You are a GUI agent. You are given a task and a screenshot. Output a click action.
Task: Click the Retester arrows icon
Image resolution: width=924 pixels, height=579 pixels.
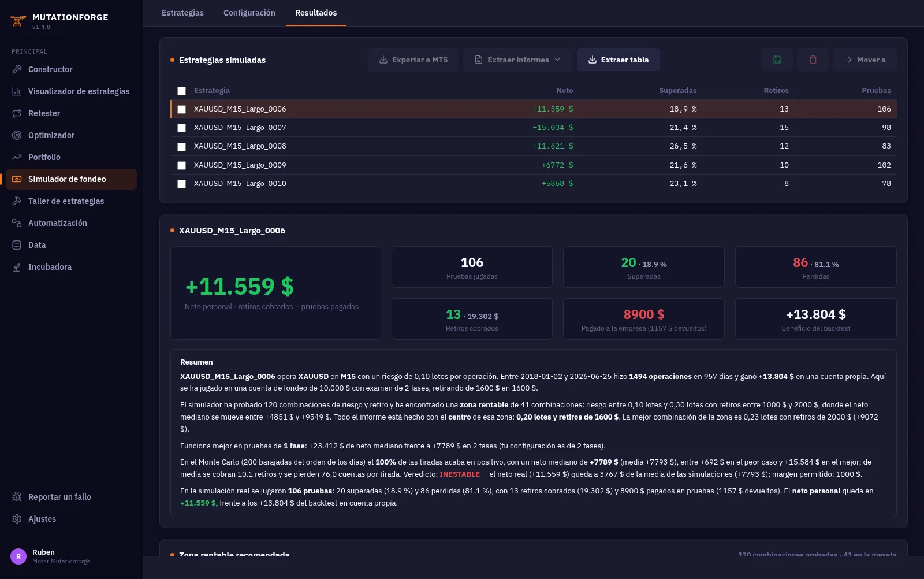(x=17, y=113)
